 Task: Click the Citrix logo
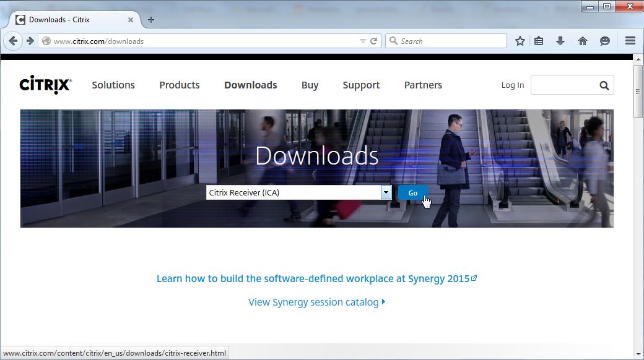pyautogui.click(x=45, y=85)
